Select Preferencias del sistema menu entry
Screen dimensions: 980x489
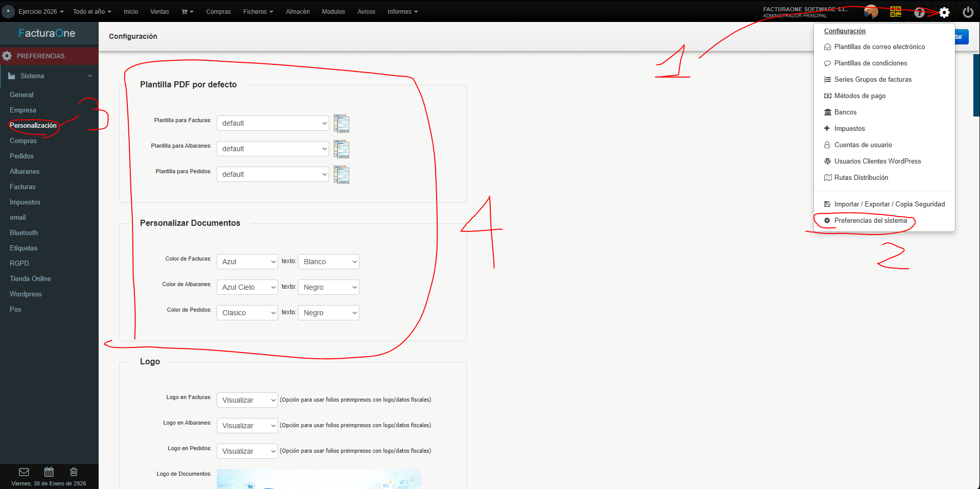point(870,220)
